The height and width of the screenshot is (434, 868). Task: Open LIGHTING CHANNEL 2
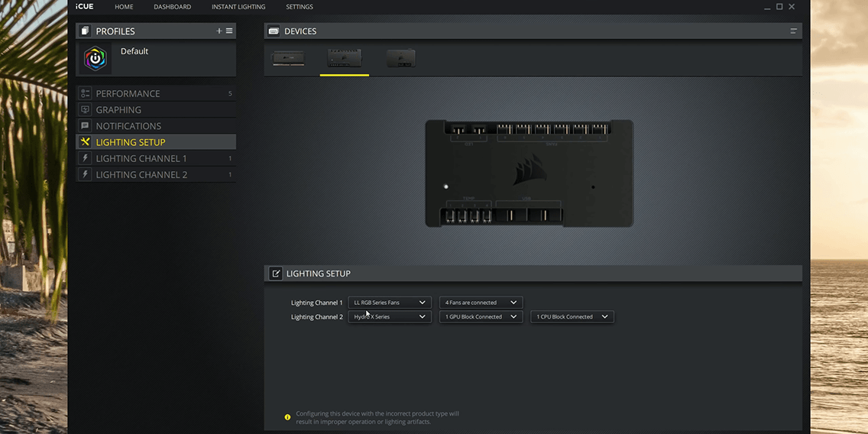(x=156, y=174)
